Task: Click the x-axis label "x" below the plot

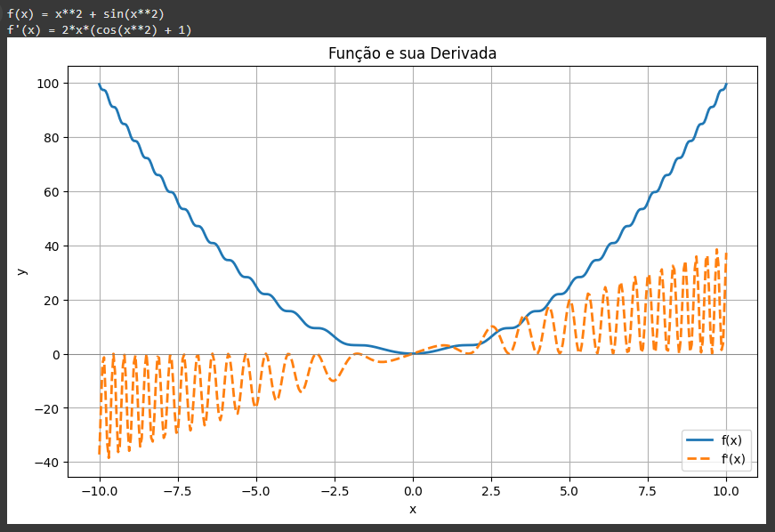Action: 413,510
